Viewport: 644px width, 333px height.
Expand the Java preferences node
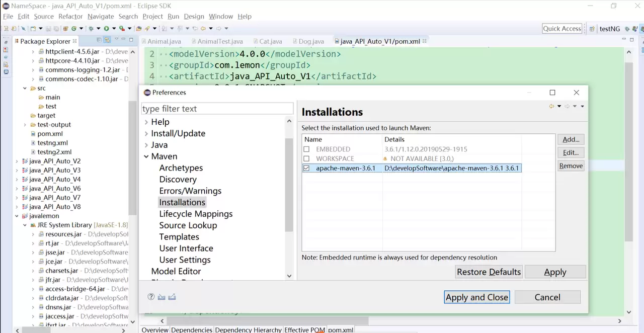(x=146, y=145)
